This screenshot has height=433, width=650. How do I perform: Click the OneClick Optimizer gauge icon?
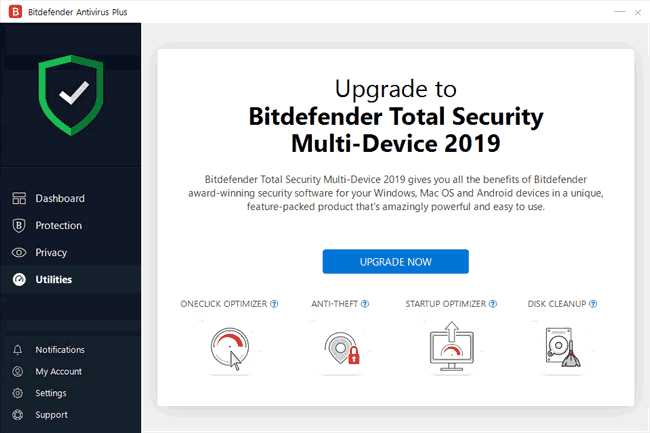230,348
